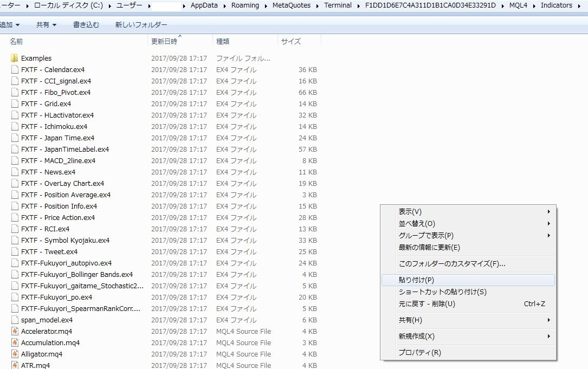Open このフォルダーのカスタマイズ(F)... menu entry
This screenshot has width=588, height=369.
(468, 264)
